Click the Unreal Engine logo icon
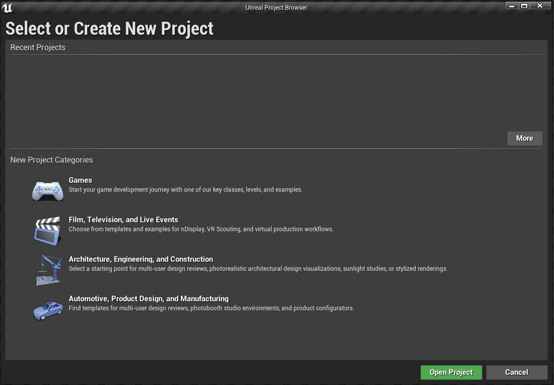Viewport: 554px width, 385px height. pos(7,7)
